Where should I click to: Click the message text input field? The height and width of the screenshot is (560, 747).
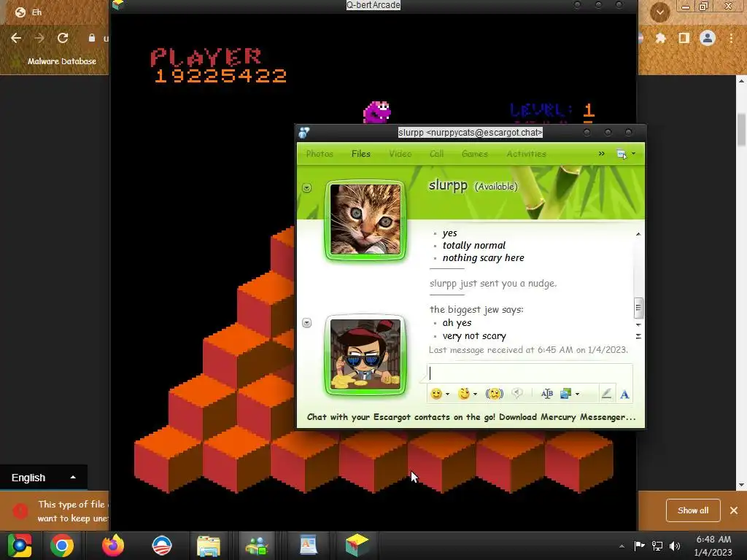point(530,373)
